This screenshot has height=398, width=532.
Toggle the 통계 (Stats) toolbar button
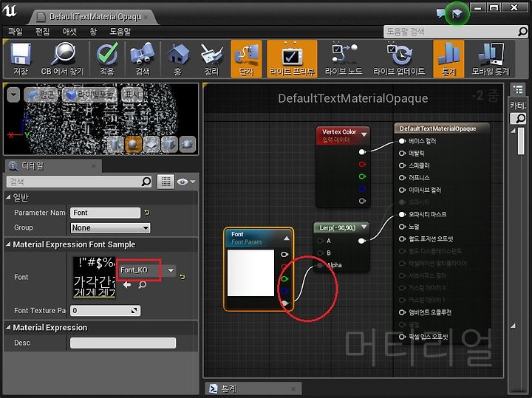(x=449, y=58)
